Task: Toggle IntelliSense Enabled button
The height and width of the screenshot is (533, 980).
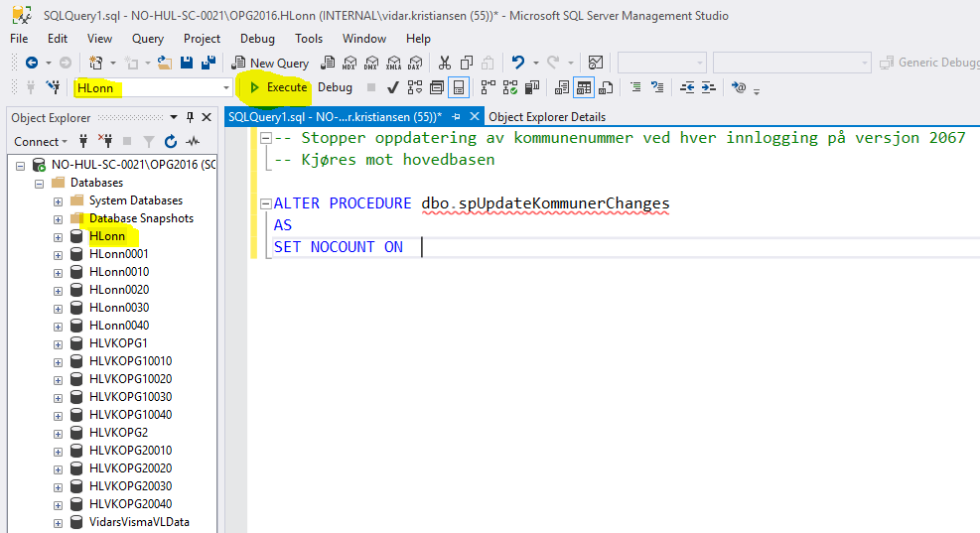Action: coord(459,87)
